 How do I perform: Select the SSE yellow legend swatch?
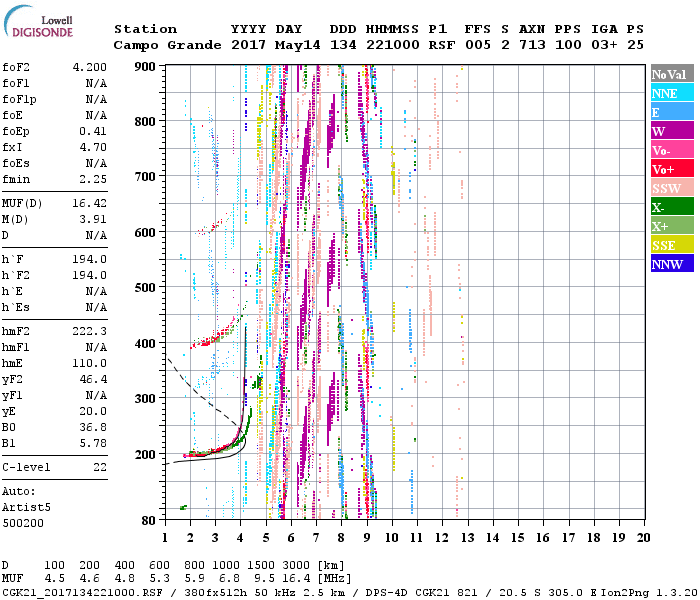(x=672, y=245)
